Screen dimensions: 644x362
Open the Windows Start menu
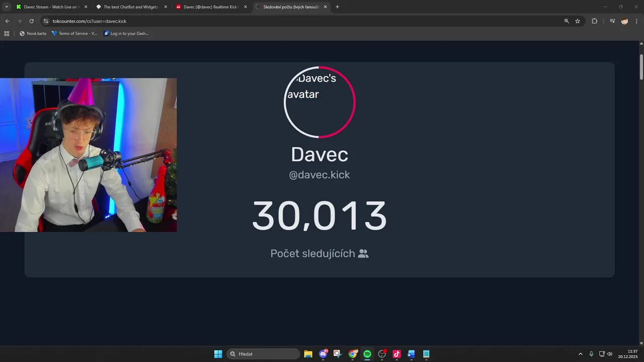pyautogui.click(x=218, y=354)
